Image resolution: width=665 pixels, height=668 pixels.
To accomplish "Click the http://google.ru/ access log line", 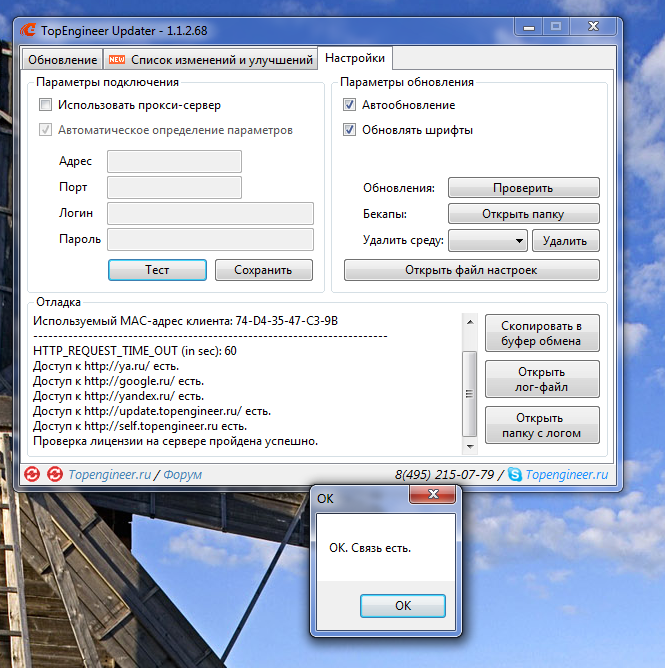I will point(118,381).
